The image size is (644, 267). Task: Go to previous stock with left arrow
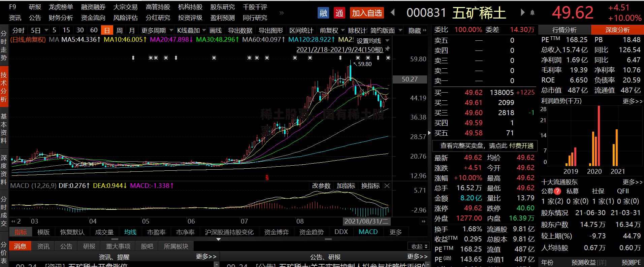coord(393,13)
